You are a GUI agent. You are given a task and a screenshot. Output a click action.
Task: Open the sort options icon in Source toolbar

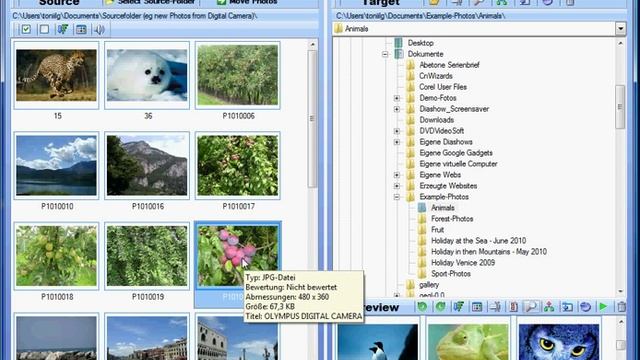tap(62, 29)
